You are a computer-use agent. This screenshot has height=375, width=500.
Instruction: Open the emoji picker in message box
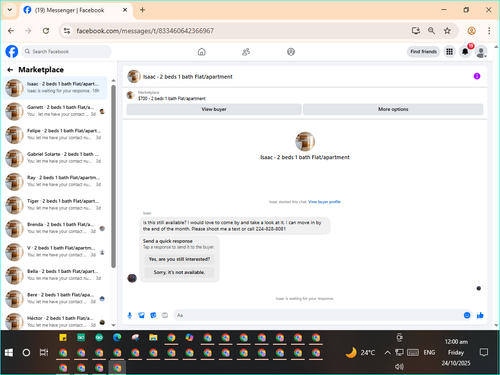tap(467, 315)
